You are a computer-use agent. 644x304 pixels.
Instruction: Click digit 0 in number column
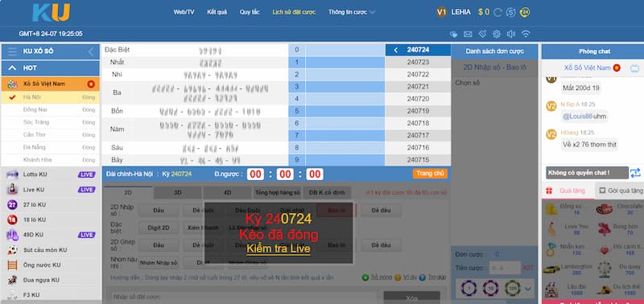(x=296, y=50)
